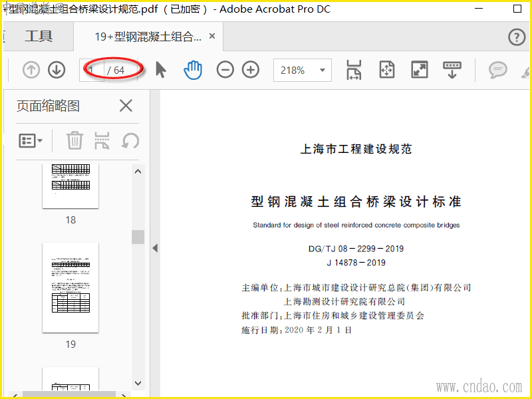Select the page 19 thumbnail
The image size is (532, 399).
point(70,288)
